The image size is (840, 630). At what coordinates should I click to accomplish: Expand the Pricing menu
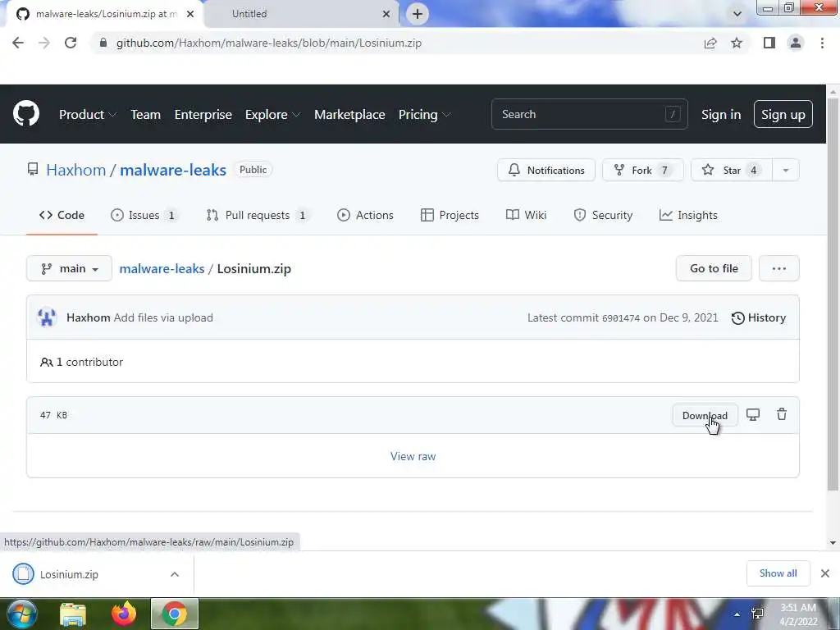pyautogui.click(x=424, y=115)
